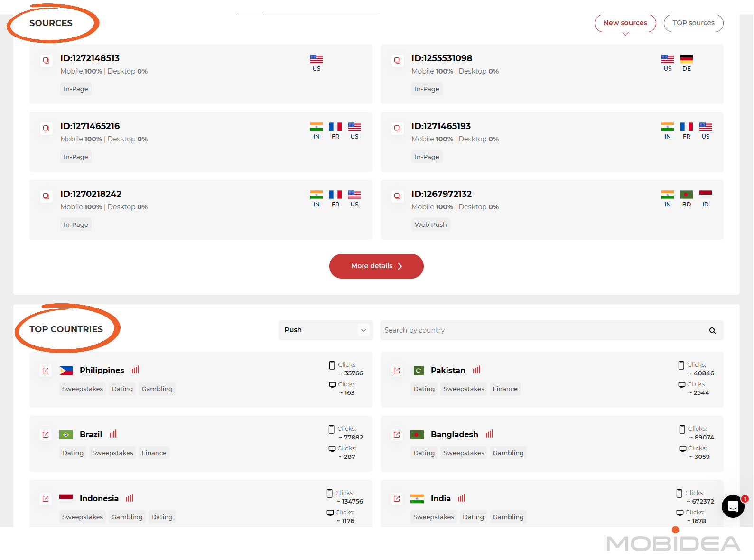Click the search magnifier icon

tap(712, 331)
